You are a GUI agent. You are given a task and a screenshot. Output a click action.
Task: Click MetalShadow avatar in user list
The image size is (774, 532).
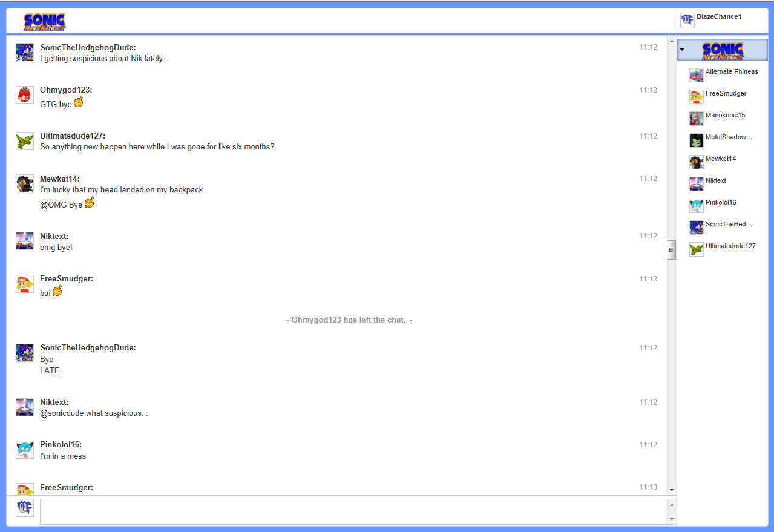pos(696,140)
